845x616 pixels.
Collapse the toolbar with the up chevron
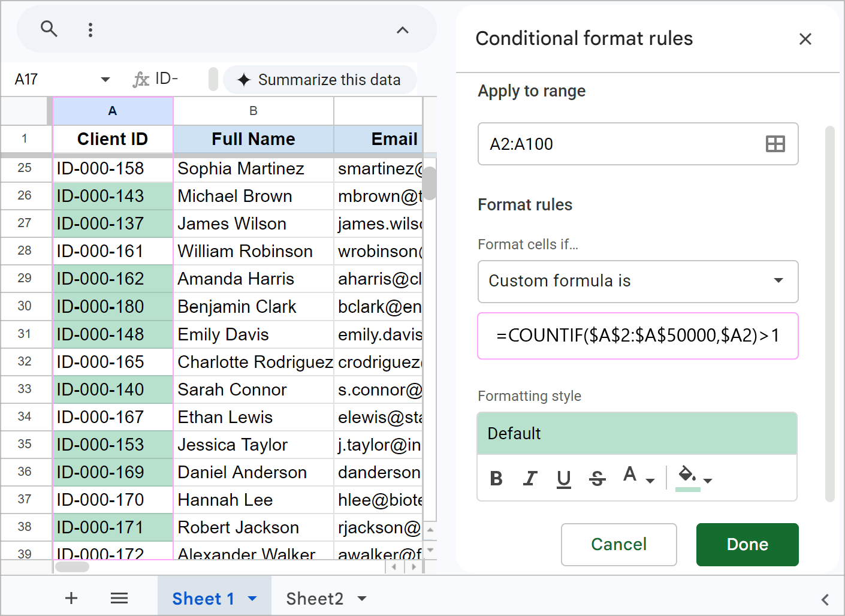(403, 30)
